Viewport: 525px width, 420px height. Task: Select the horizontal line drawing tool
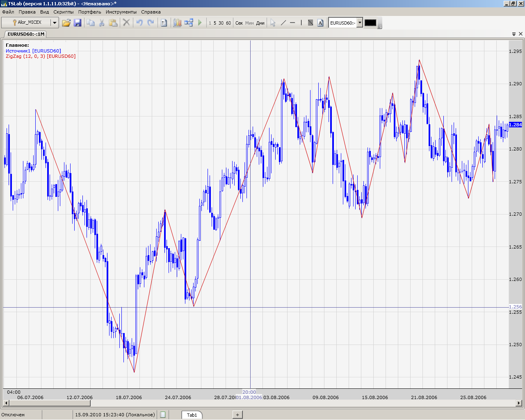(292, 23)
